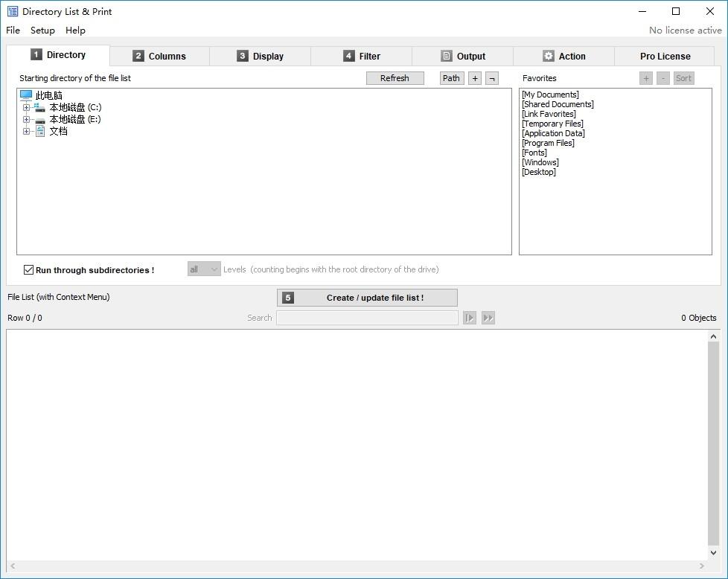Switch to the Columns tab
This screenshot has height=579, width=728.
click(159, 56)
